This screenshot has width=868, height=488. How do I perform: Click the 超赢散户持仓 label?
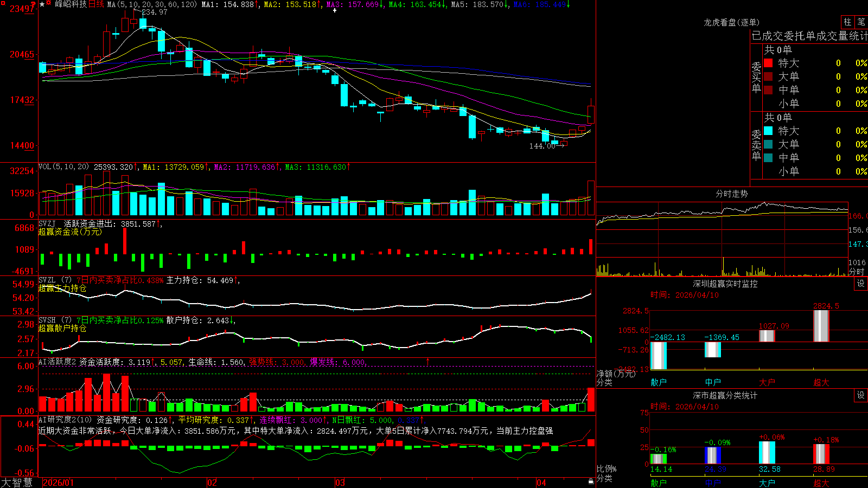coord(62,328)
